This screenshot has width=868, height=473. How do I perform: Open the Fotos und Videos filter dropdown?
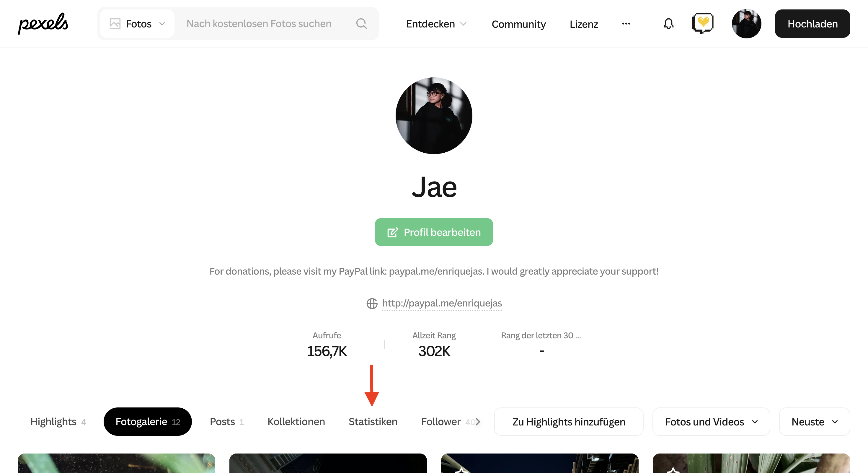tap(711, 422)
